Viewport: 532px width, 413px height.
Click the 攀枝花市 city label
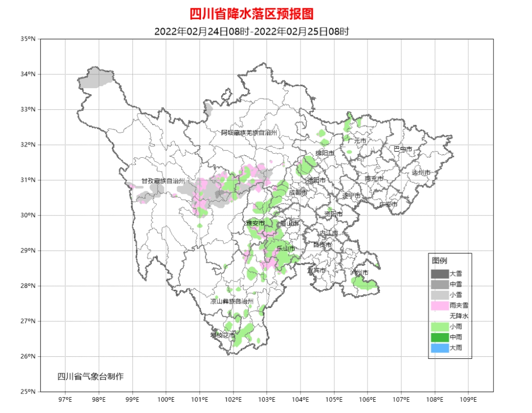click(222, 336)
